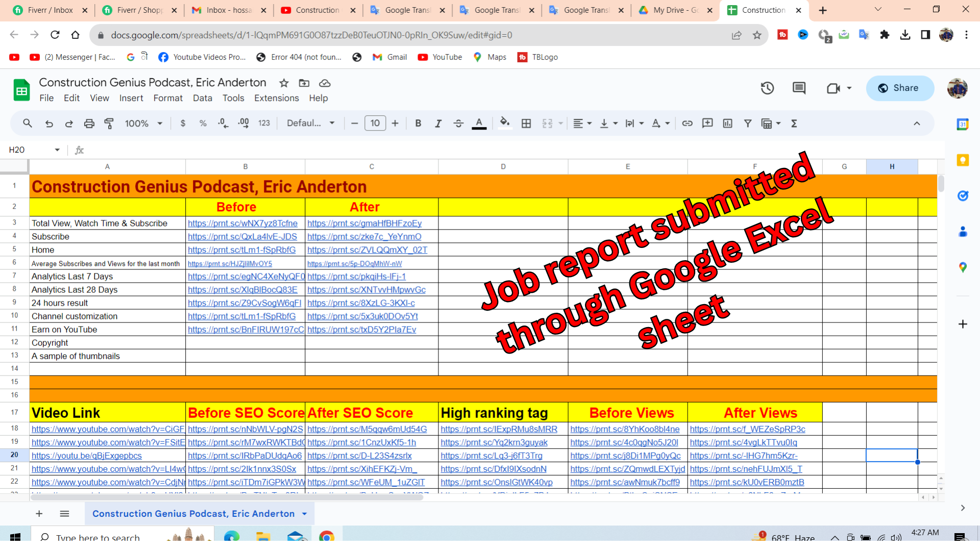Move the document to a folder

click(304, 83)
